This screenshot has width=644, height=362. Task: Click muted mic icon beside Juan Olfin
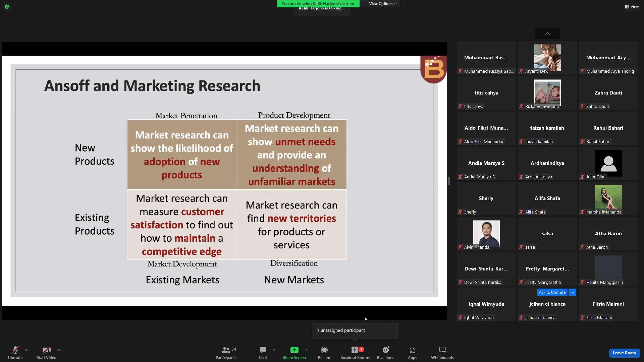[582, 177]
